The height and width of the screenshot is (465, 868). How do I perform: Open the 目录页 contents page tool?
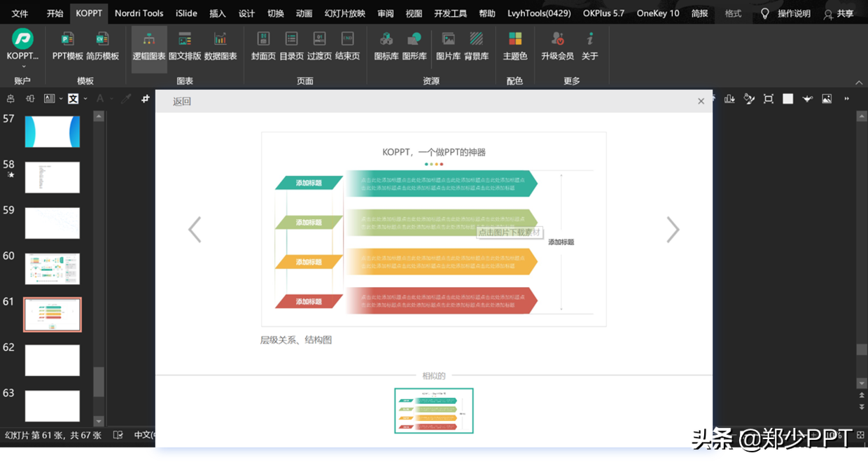291,49
